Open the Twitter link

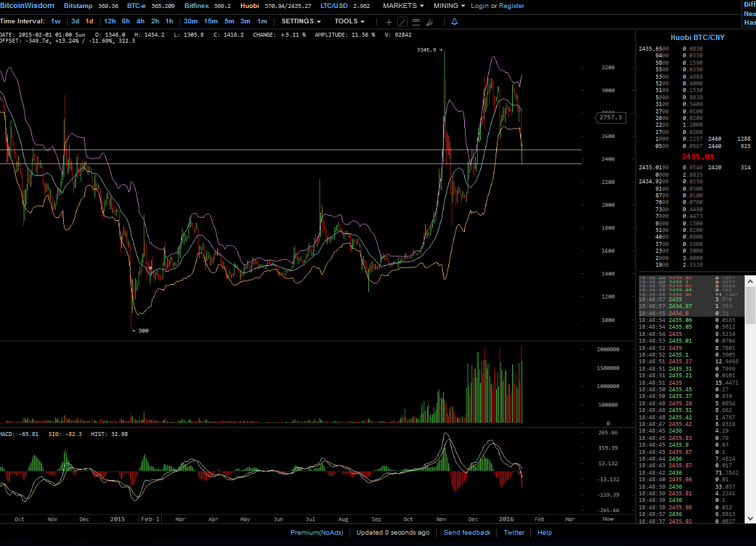coord(514,533)
